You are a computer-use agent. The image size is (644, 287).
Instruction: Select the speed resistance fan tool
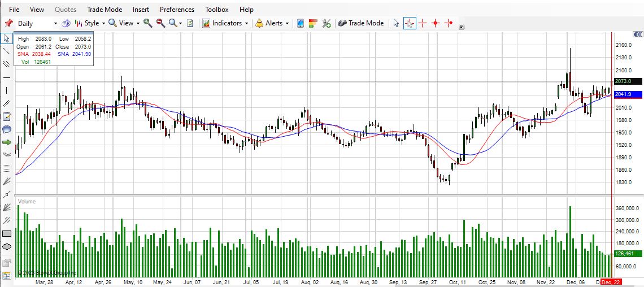(x=7, y=207)
